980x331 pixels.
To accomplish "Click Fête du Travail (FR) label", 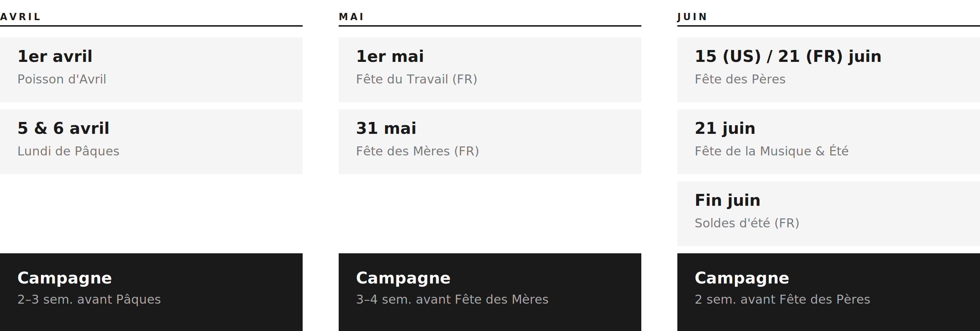I will [416, 79].
